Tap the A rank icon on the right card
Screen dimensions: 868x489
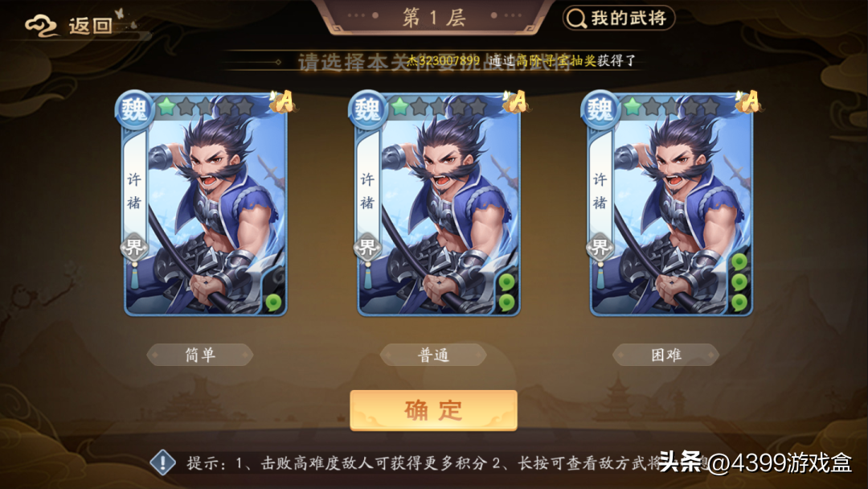pyautogui.click(x=749, y=102)
